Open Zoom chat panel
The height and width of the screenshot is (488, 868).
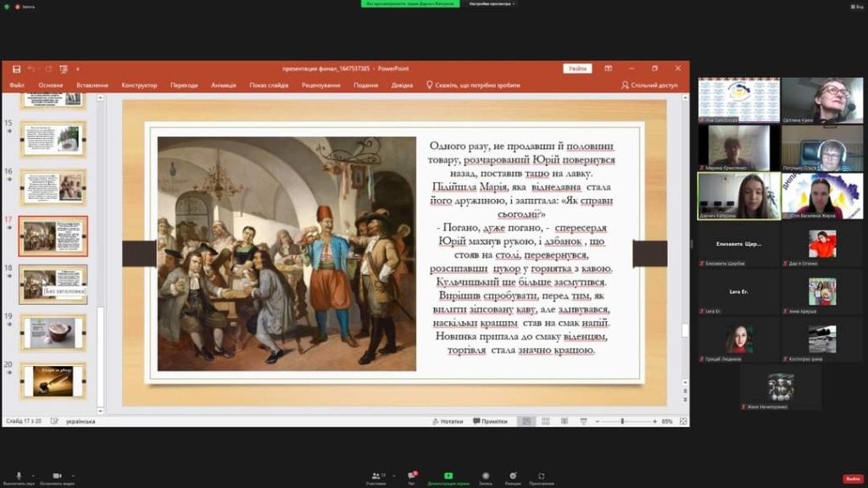pos(411,478)
